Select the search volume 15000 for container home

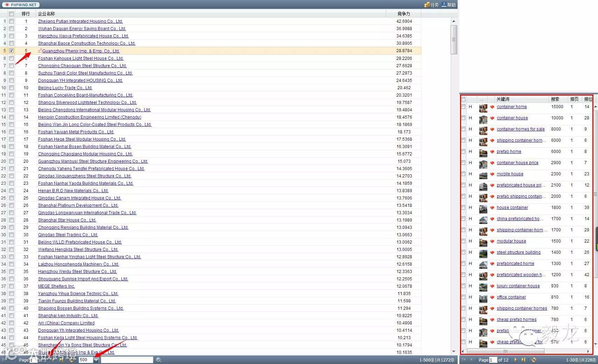[557, 107]
